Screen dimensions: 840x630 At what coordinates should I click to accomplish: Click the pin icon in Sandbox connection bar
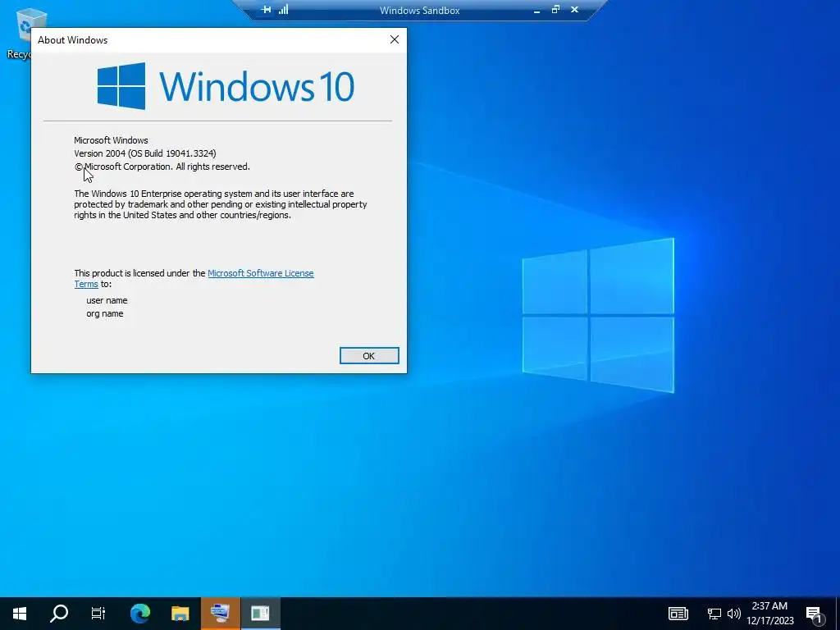click(266, 10)
